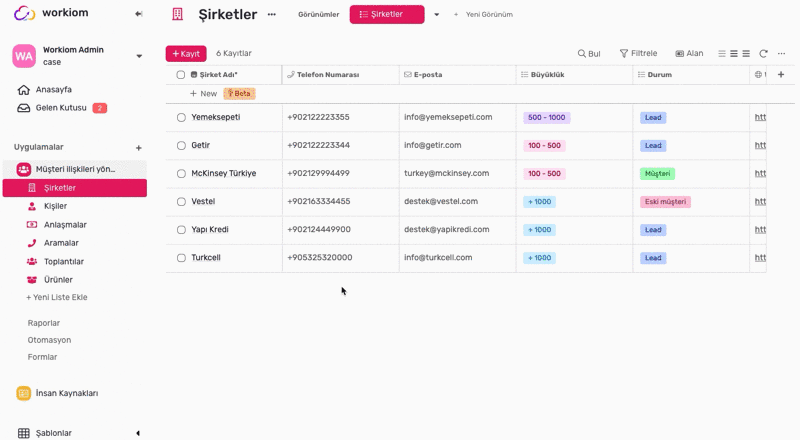Open Otomasyon in the sidebar
Viewport: 800px width, 440px height.
(49, 340)
